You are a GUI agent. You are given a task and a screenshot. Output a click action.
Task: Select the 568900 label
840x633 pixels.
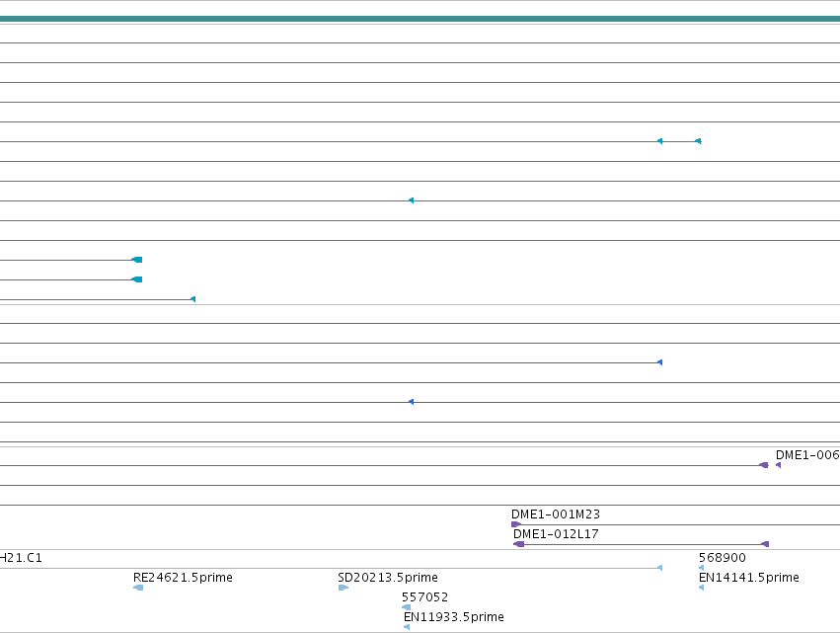click(x=723, y=557)
